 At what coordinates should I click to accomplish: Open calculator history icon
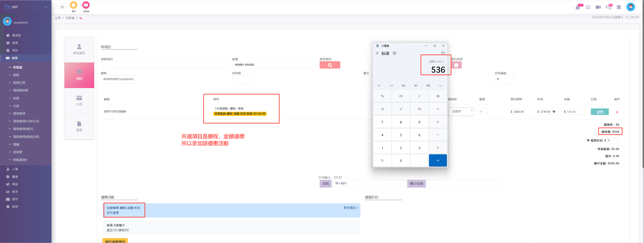click(443, 53)
